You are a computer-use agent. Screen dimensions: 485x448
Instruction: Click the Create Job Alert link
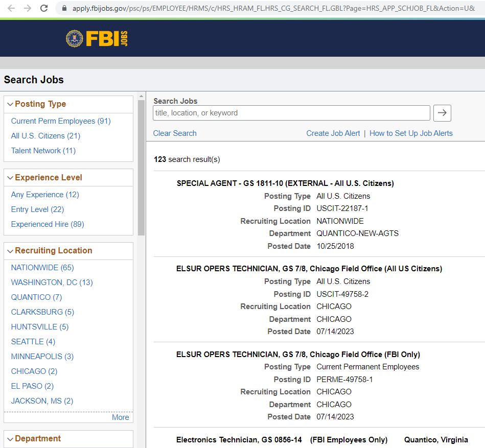[333, 133]
